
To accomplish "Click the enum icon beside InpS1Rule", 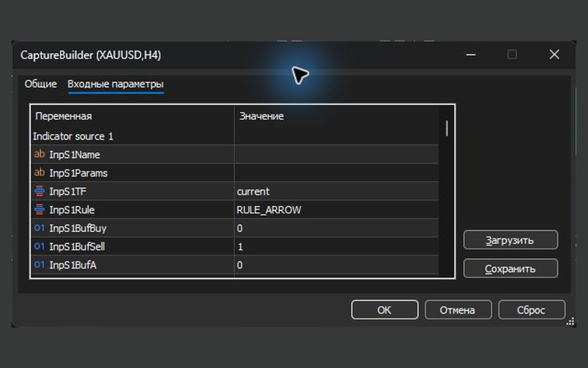I will [39, 209].
